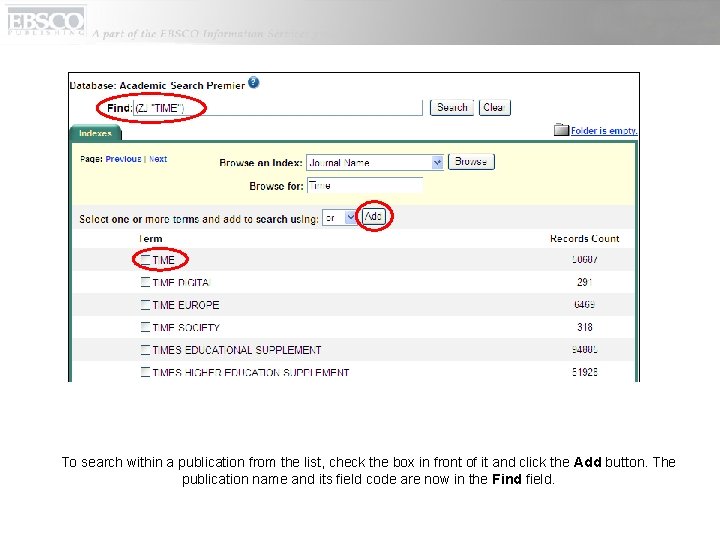This screenshot has height=540, width=720.
Task: Click the Browse button
Action: tap(471, 162)
